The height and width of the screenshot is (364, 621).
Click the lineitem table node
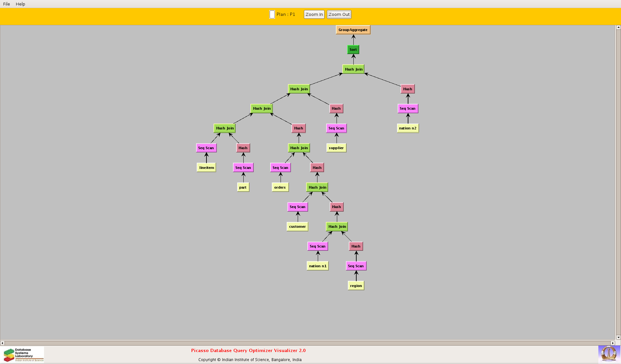pos(206,168)
